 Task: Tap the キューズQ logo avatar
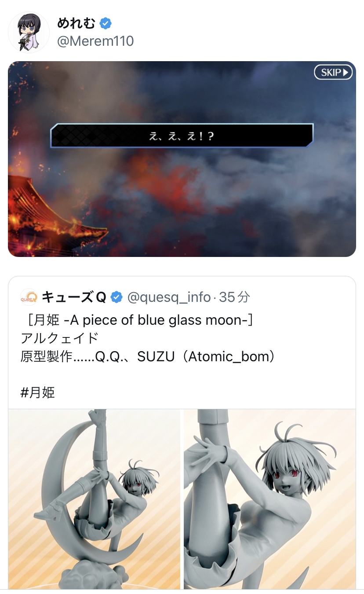(29, 297)
